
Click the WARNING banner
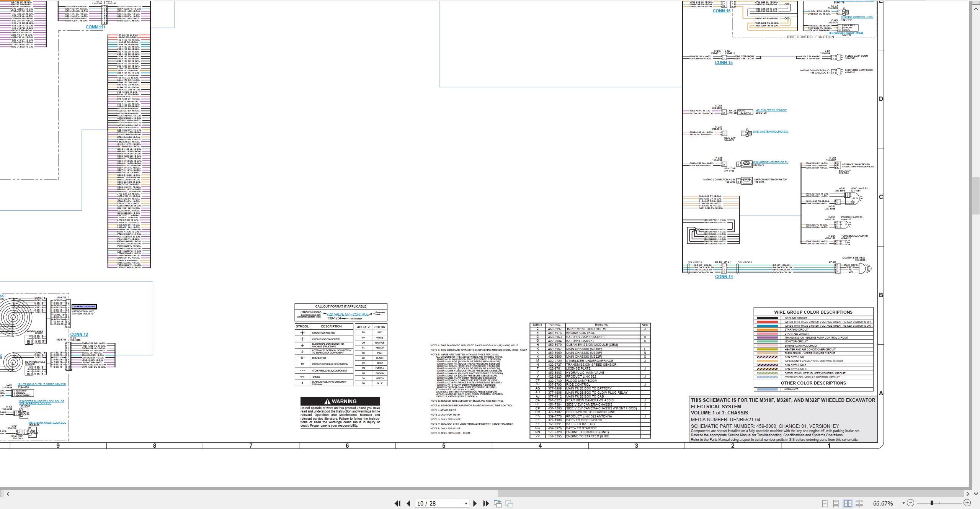coord(340,401)
